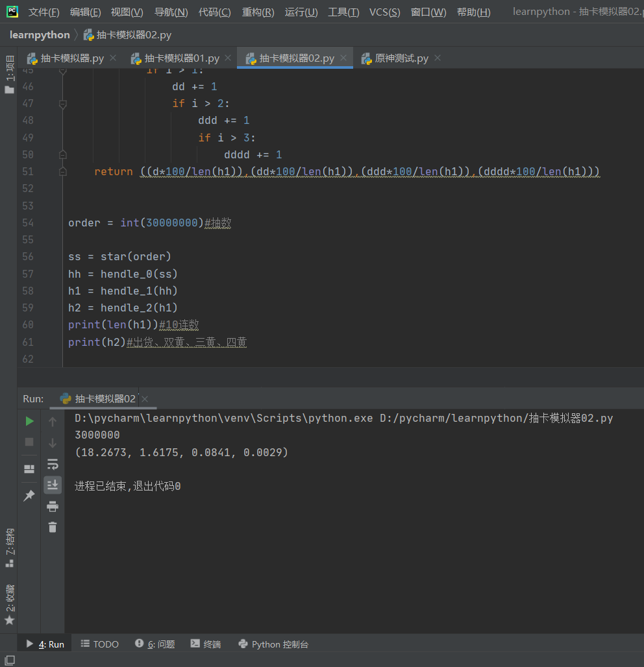Close the 抽卡模拟器01.py tab
This screenshot has width=644, height=667.
(228, 58)
